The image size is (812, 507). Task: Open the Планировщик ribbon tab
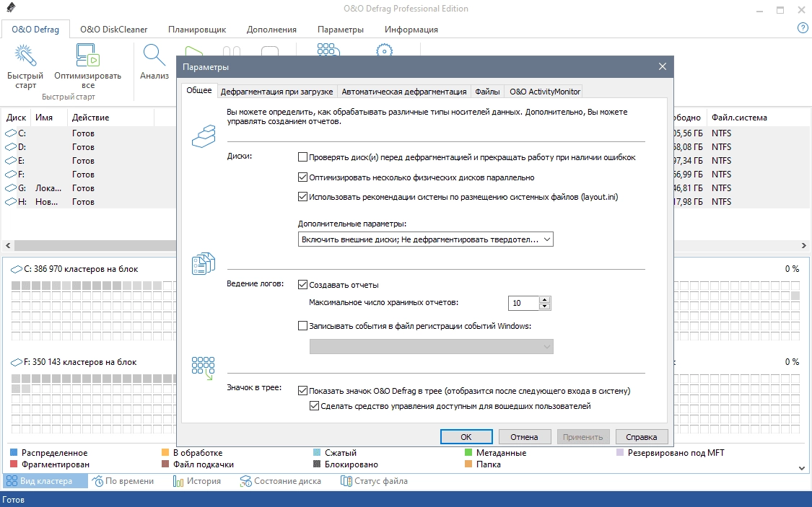point(197,30)
